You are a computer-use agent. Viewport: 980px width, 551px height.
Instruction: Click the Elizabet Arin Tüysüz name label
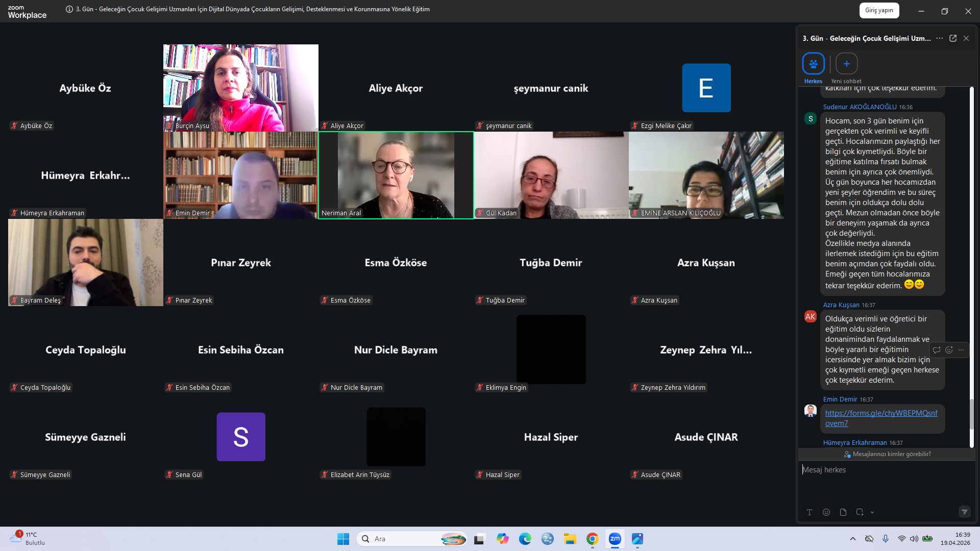coord(355,474)
